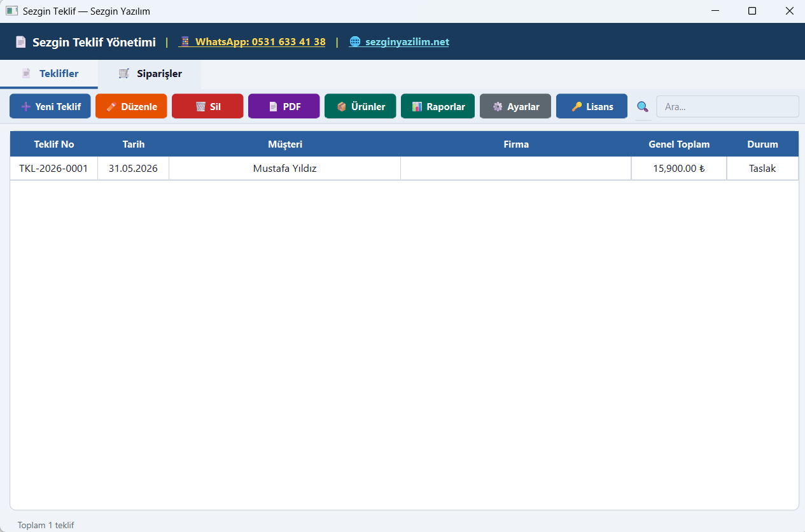
Task: Click the Lisans license button
Action: 592,106
